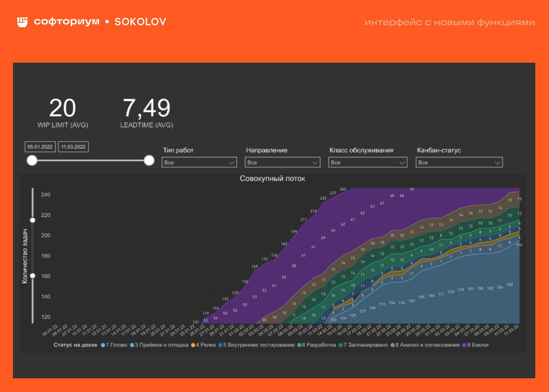
Task: Expand the 'Направление' dropdown
Action: (x=282, y=162)
